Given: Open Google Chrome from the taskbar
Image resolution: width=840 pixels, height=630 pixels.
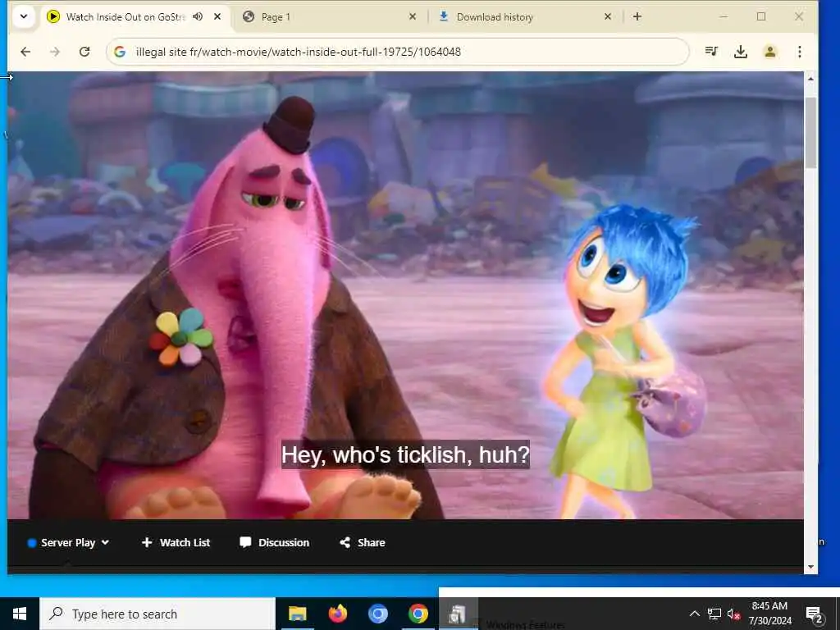Looking at the screenshot, I should click(x=418, y=614).
